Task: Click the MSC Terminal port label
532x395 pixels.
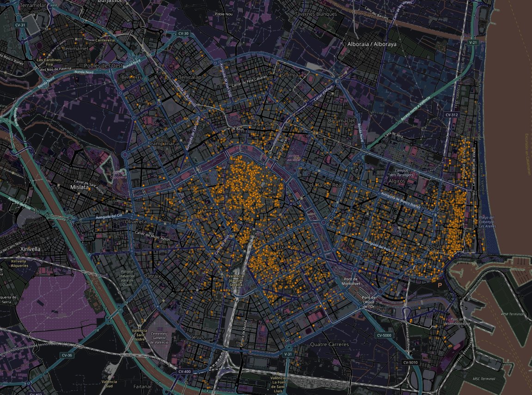Action: (484, 379)
